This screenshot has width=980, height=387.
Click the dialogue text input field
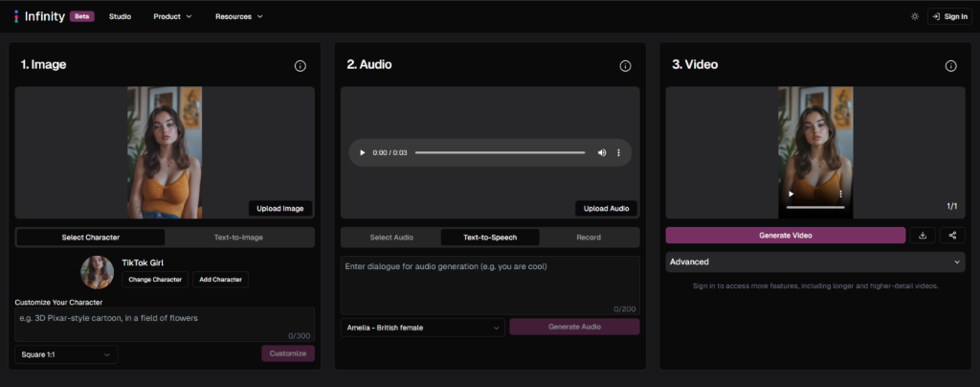(489, 283)
